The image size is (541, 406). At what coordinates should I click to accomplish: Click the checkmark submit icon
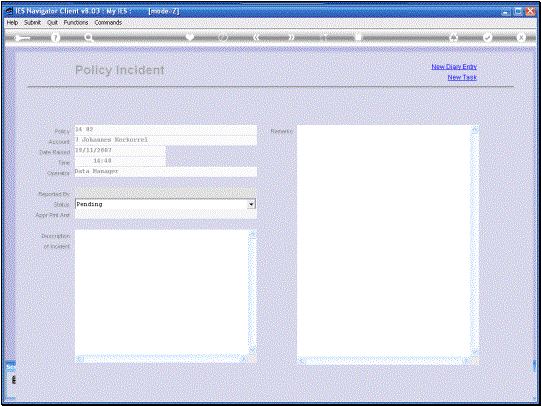tap(487, 38)
